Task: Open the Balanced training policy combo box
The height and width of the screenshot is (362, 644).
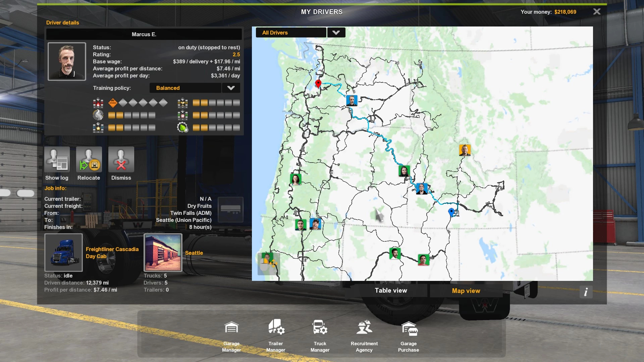Action: (185, 88)
